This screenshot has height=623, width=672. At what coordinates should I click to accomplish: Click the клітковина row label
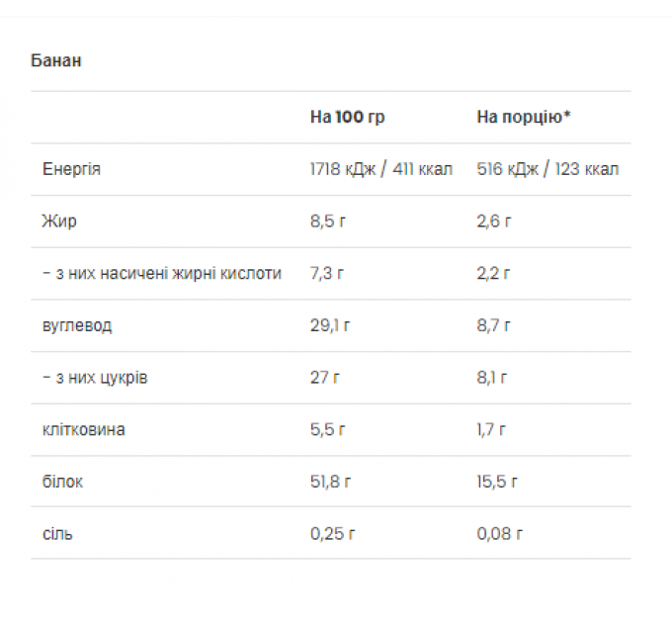[x=84, y=429]
